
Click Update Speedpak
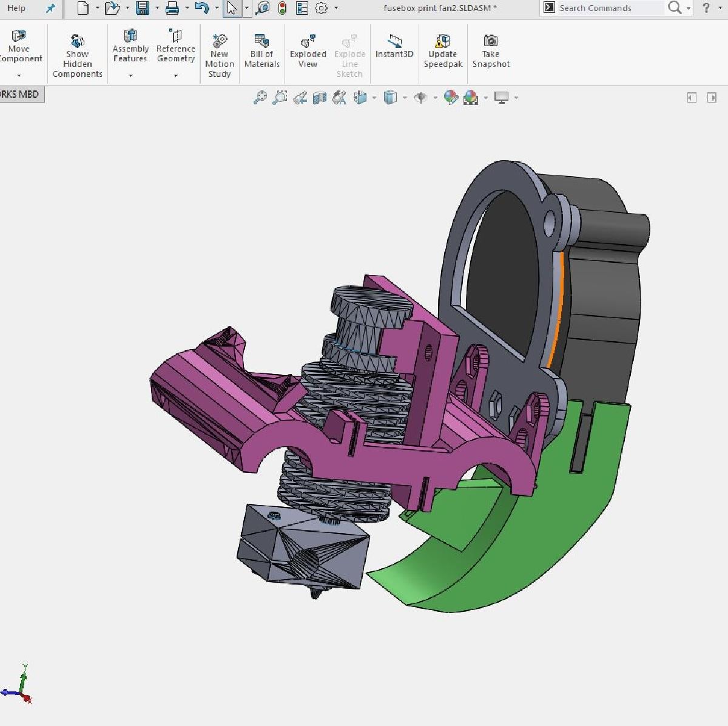443,50
